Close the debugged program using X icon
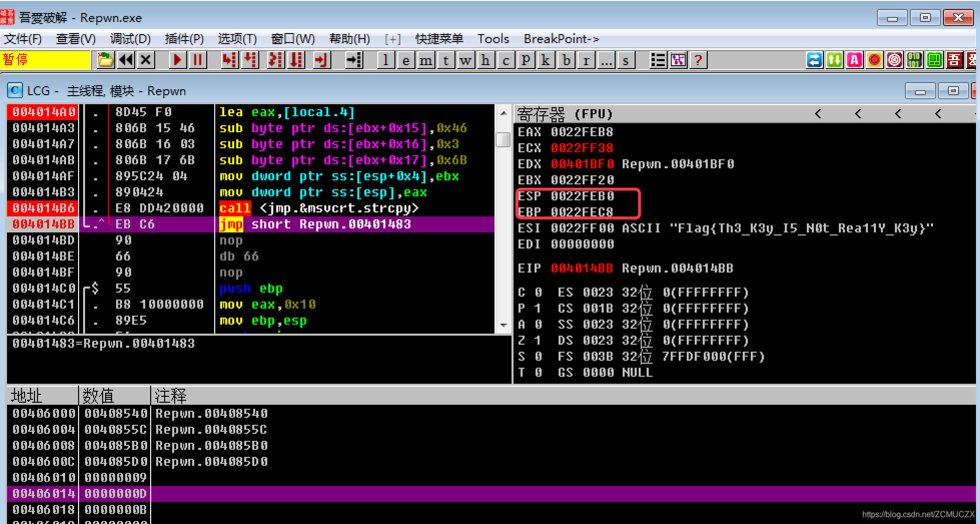 coord(146,60)
